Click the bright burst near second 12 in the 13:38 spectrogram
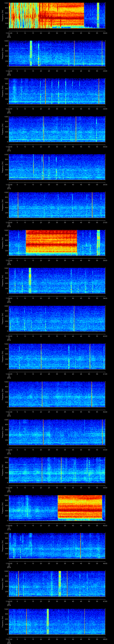The height and width of the screenshot is (644, 114). click(x=30, y=280)
